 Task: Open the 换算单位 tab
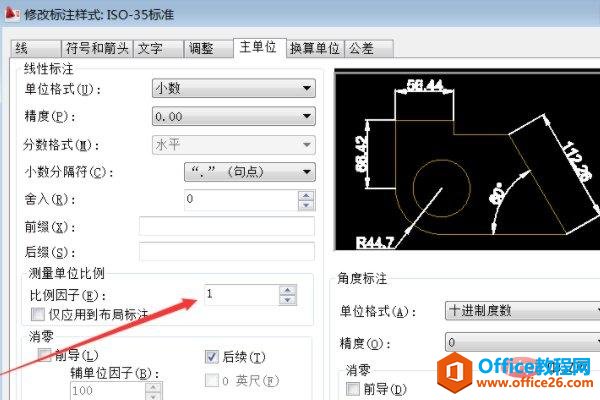pyautogui.click(x=315, y=49)
